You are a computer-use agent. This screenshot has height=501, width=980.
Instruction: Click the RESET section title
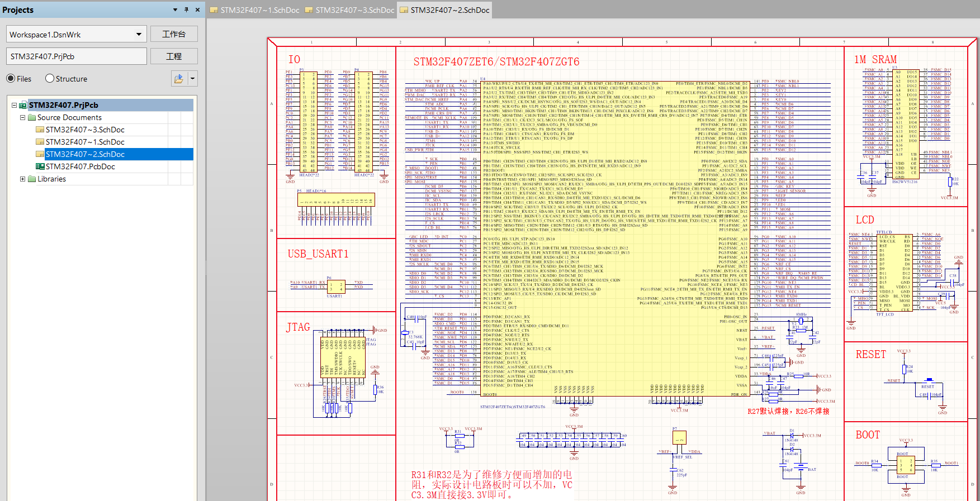coord(871,354)
